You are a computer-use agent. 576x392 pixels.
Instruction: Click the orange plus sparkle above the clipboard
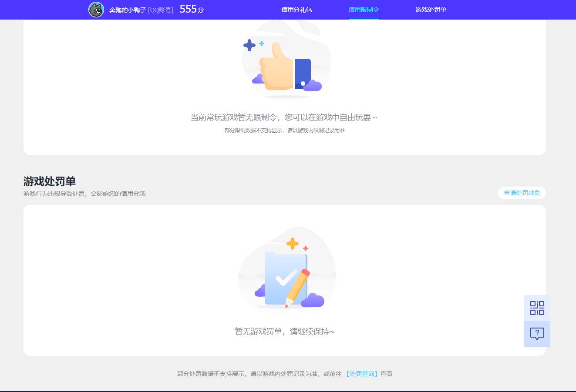point(293,243)
